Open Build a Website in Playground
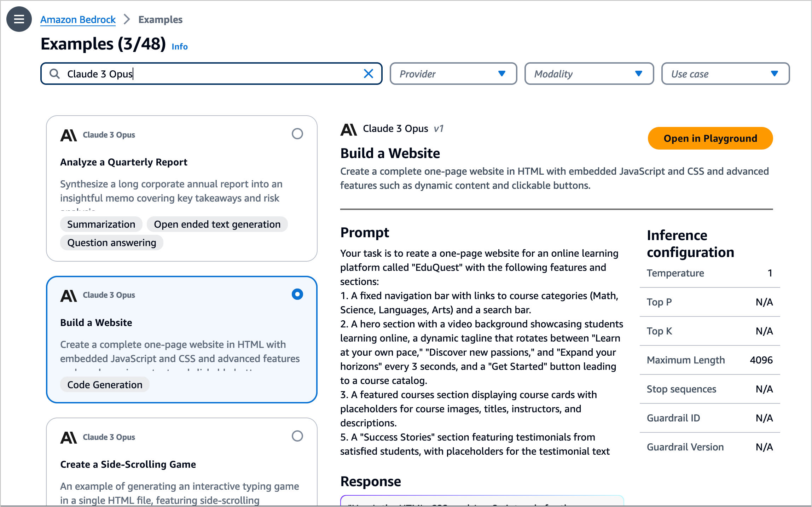 (x=710, y=138)
